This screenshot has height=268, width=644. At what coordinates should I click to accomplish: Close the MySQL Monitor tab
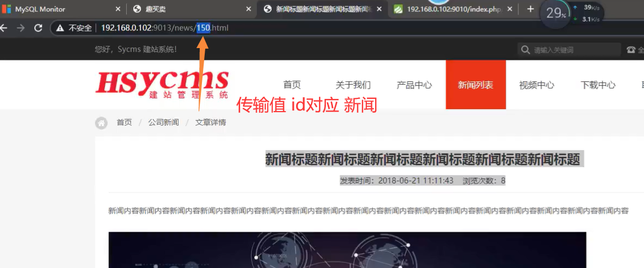click(x=118, y=9)
